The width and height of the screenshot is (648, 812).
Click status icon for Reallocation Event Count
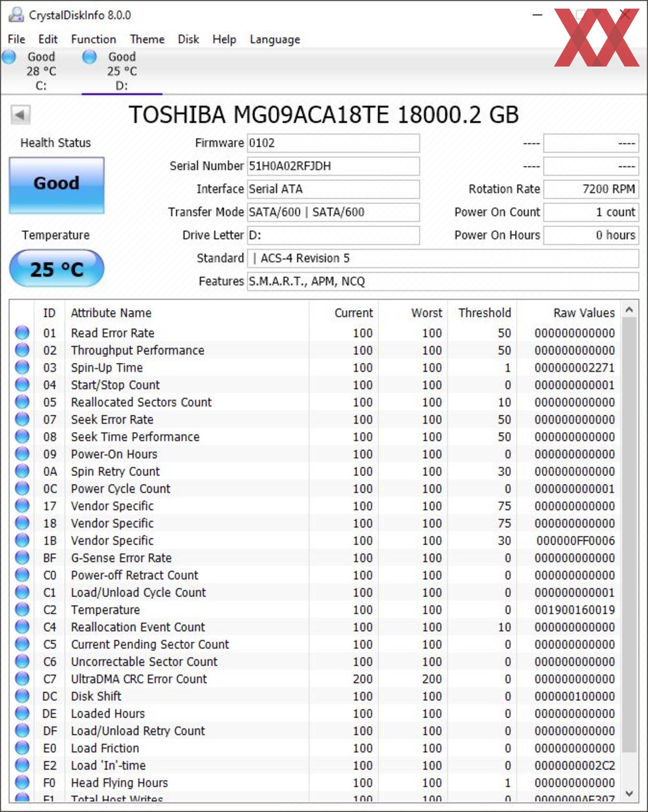click(x=22, y=627)
